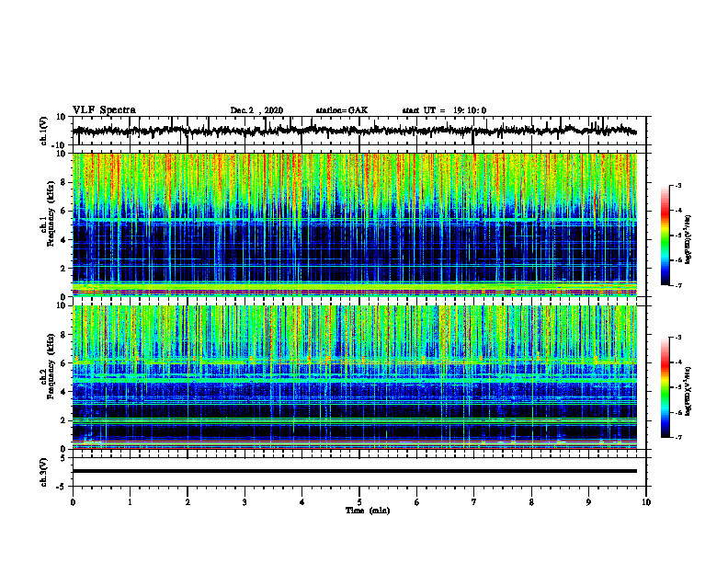Click time axis tick label '4'
Viewport: 728px width, 563px height.
(x=302, y=502)
